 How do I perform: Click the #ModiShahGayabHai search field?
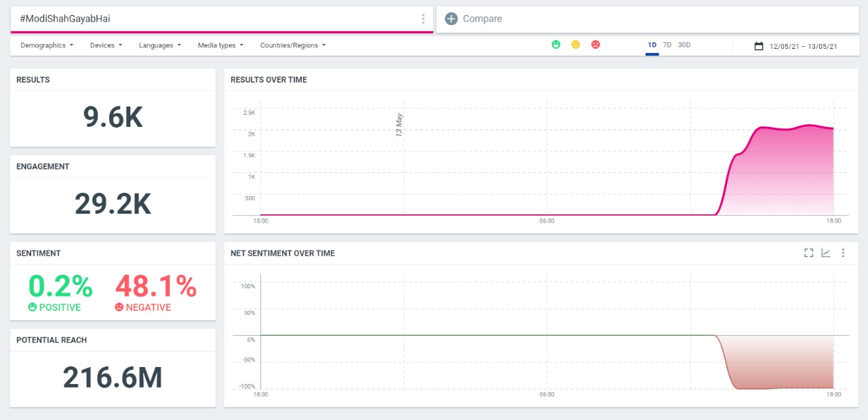[210, 19]
